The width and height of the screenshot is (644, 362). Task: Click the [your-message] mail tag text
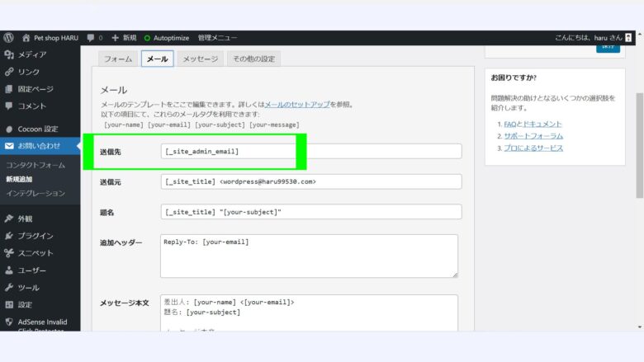coord(274,125)
